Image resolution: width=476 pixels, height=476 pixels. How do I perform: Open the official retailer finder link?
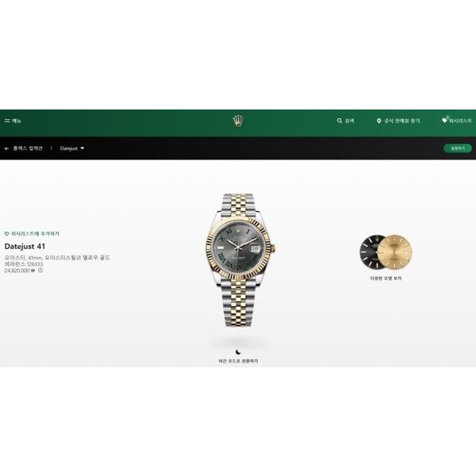point(402,121)
